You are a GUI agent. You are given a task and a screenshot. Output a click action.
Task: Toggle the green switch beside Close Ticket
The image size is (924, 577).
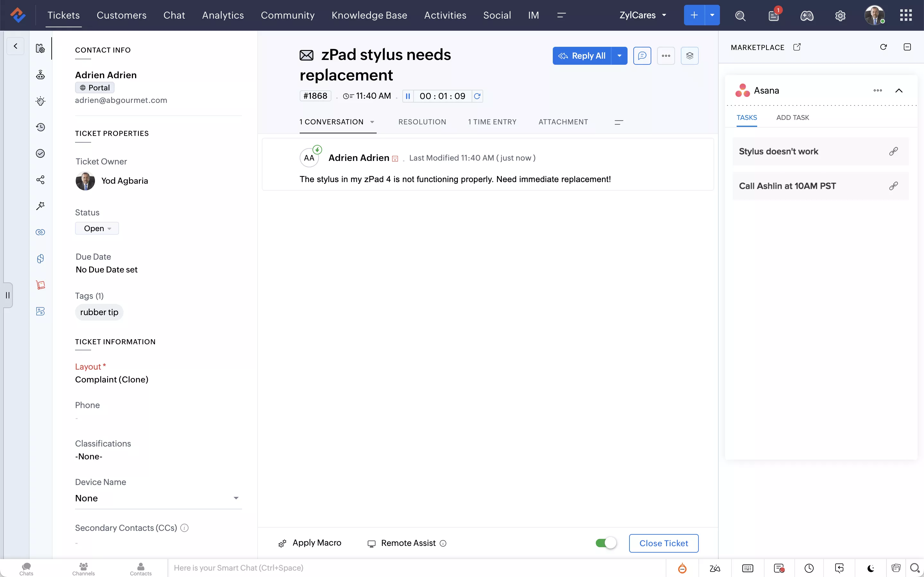click(x=606, y=543)
